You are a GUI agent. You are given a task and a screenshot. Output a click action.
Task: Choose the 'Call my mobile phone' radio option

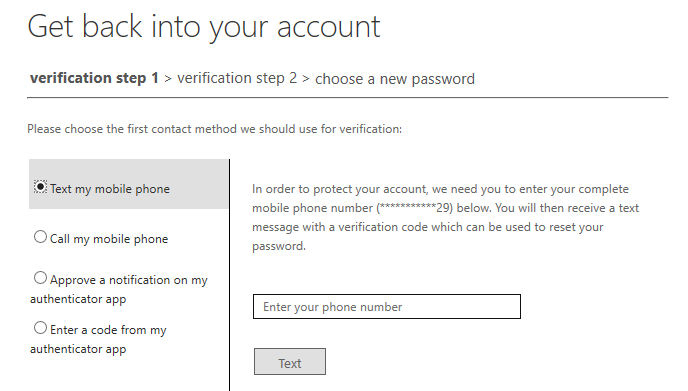(40, 237)
